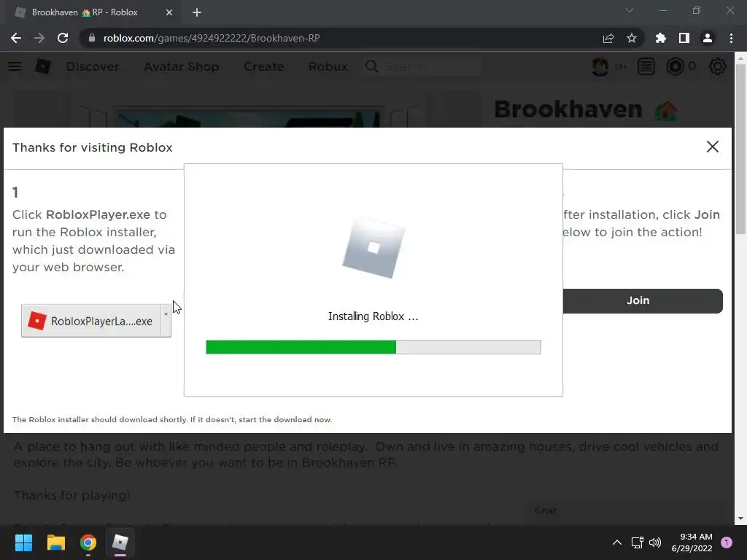Viewport: 747px width, 560px height.
Task: Open the Discover menu item
Action: coord(93,66)
